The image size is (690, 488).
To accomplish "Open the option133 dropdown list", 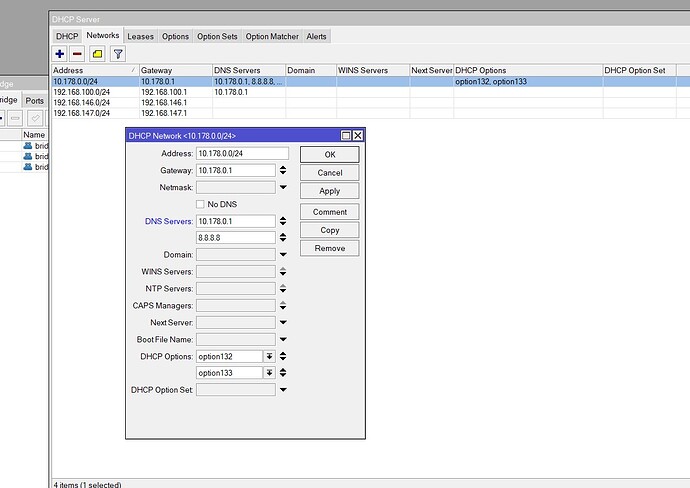I will [269, 373].
